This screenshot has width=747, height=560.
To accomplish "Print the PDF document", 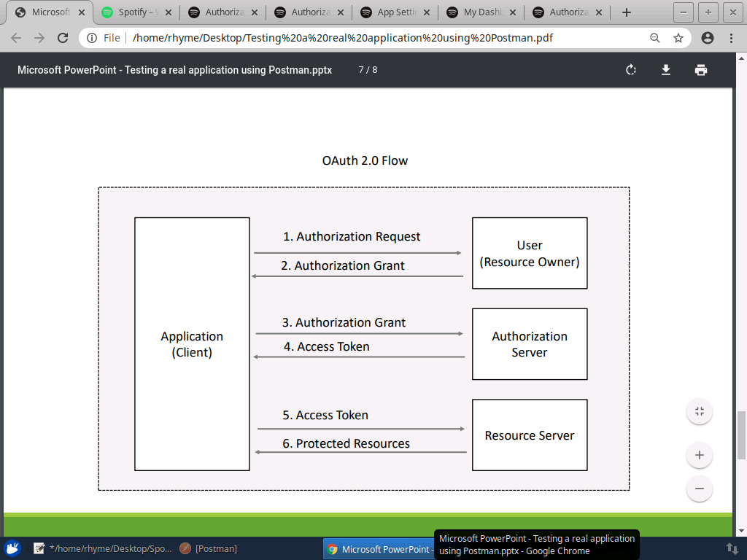I will [x=700, y=70].
